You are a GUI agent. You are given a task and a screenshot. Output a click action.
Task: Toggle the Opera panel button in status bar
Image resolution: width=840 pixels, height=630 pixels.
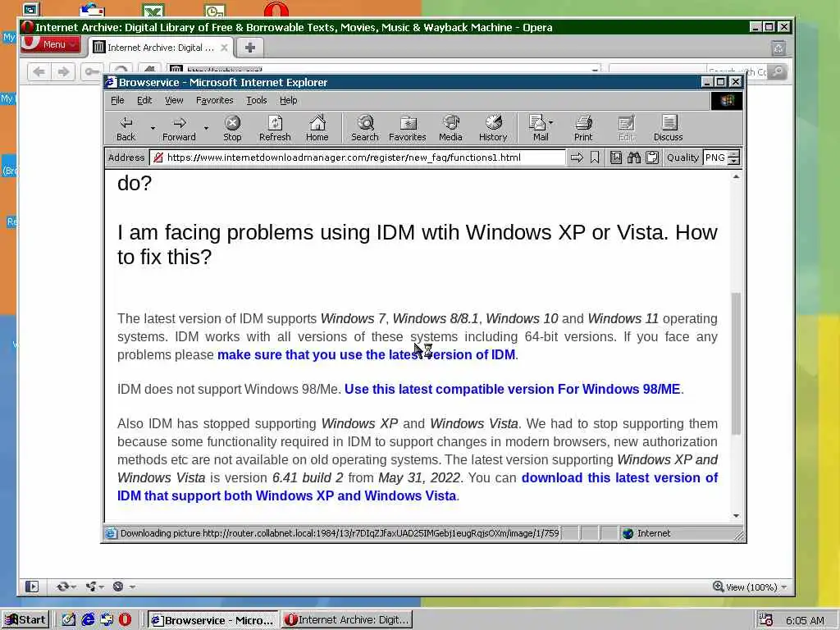coord(32,587)
